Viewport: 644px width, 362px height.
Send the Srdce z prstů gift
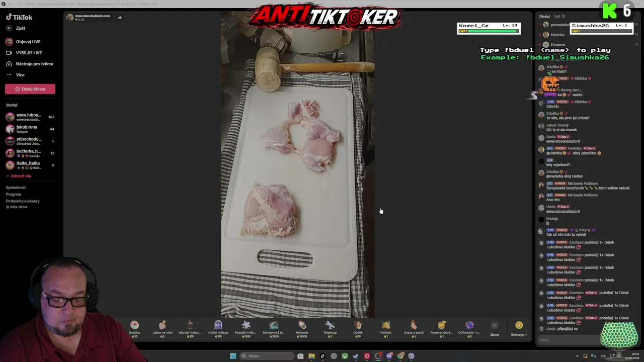coord(414,328)
